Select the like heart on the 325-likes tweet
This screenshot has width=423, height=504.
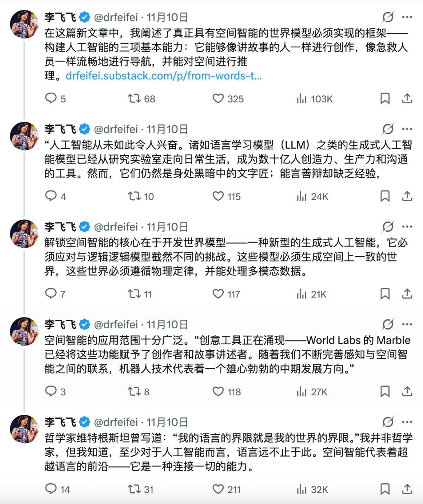[x=218, y=99]
